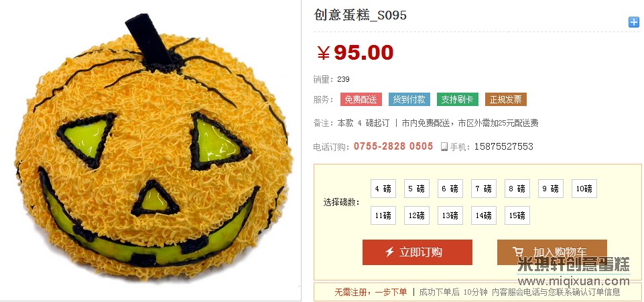644x302 pixels.
Task: Click the shopping cart icon
Action: click(x=519, y=252)
